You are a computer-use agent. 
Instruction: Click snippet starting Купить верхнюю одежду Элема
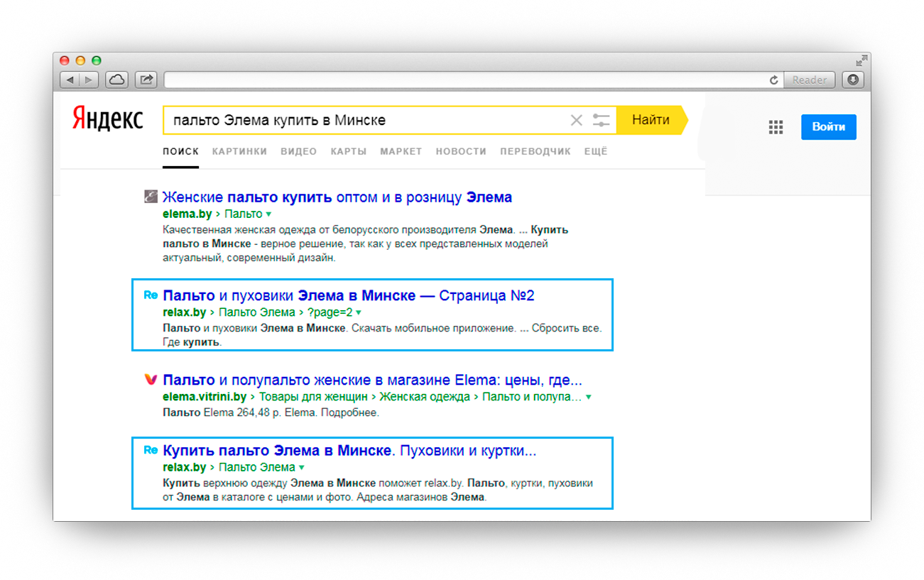point(378,490)
